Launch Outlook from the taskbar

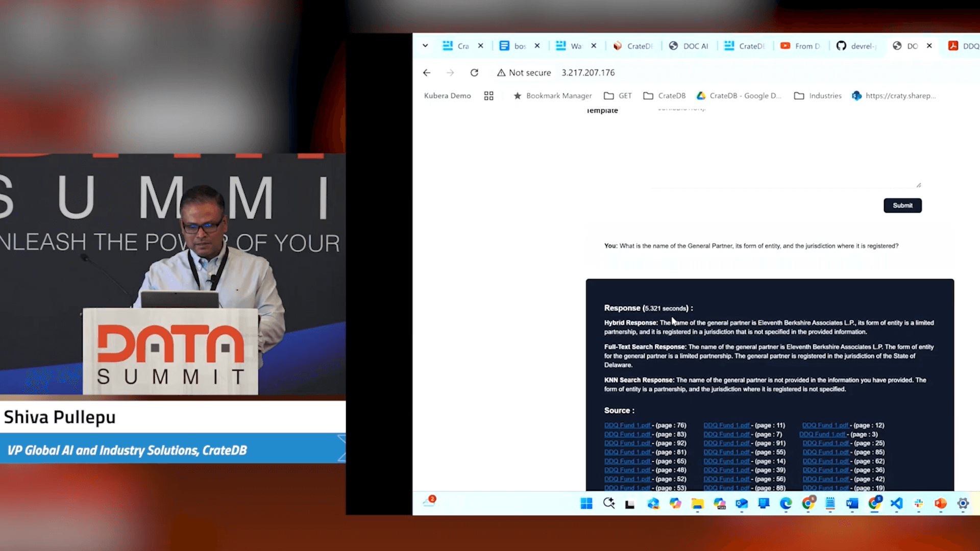click(742, 504)
